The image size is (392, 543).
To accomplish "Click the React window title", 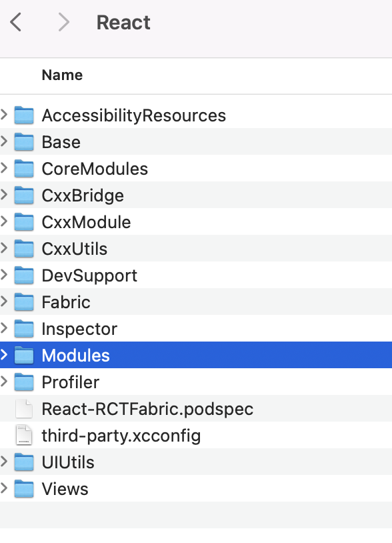I will pos(123,22).
